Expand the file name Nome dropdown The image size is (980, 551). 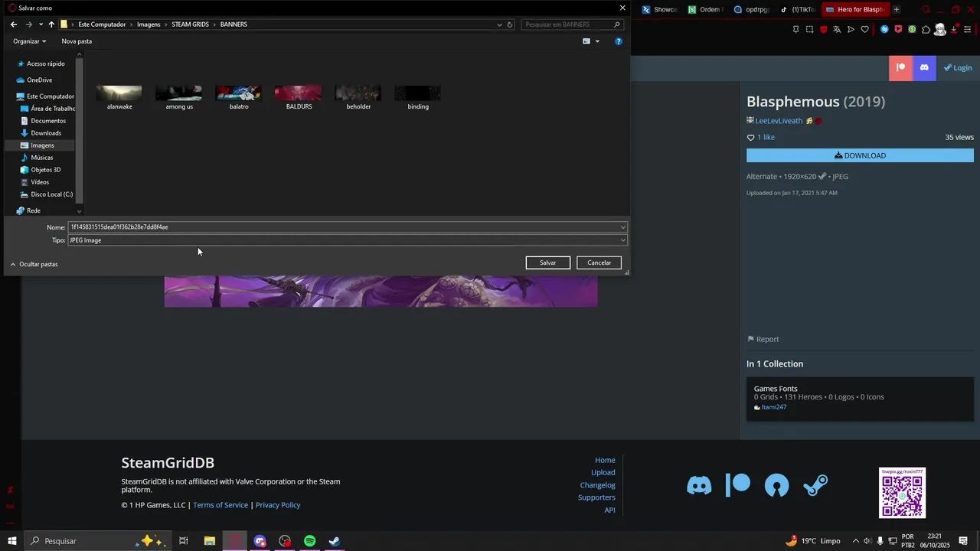point(623,227)
